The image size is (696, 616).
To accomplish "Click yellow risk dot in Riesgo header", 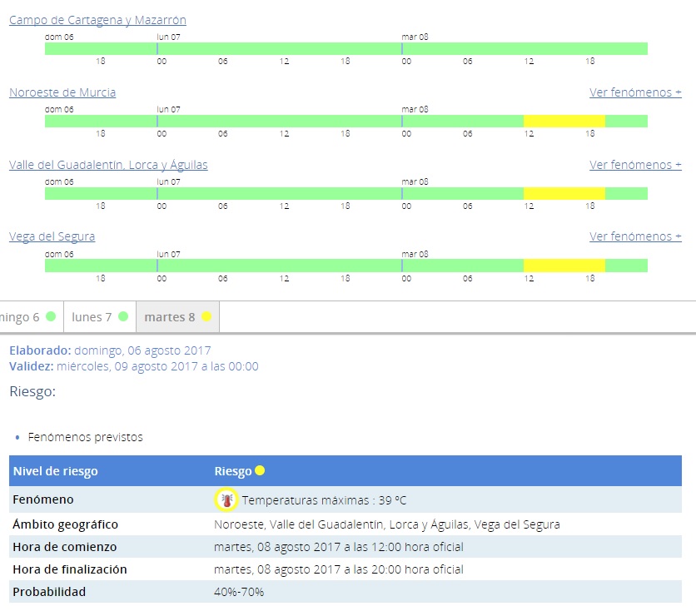I will coord(260,471).
